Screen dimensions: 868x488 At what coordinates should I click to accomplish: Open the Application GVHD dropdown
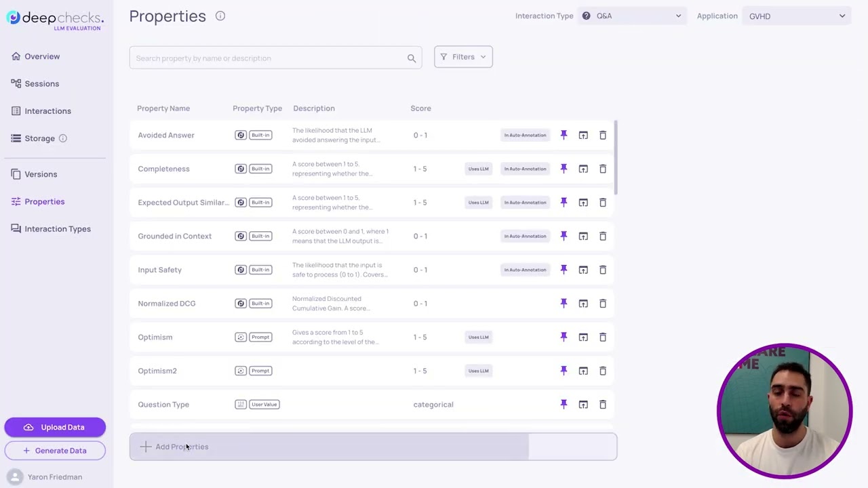pos(797,16)
